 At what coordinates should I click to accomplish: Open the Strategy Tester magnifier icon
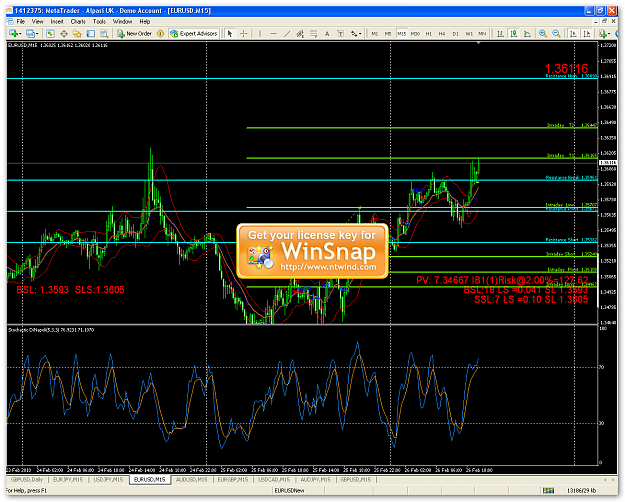[104, 34]
